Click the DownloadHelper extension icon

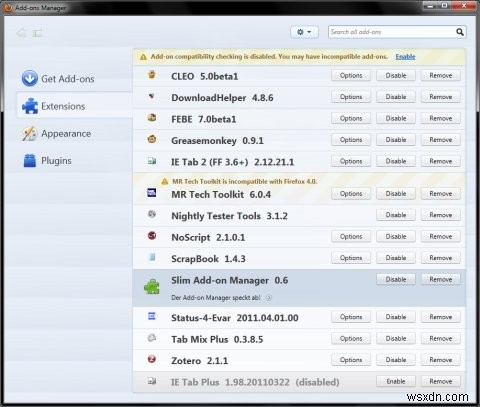point(152,96)
